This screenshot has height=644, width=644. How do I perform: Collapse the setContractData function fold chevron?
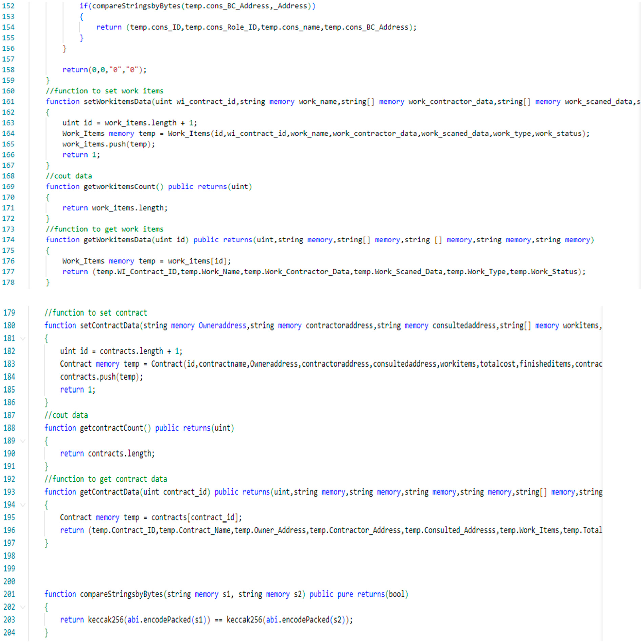[23, 338]
